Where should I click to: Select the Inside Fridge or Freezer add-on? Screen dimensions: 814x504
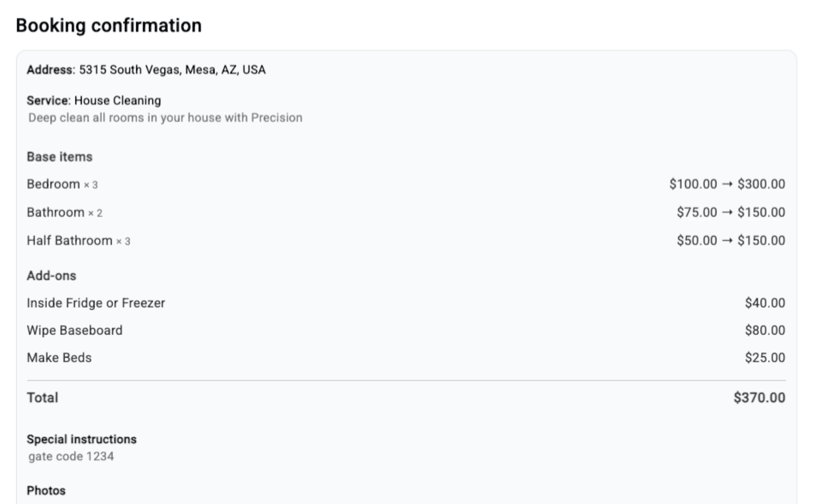(x=96, y=303)
